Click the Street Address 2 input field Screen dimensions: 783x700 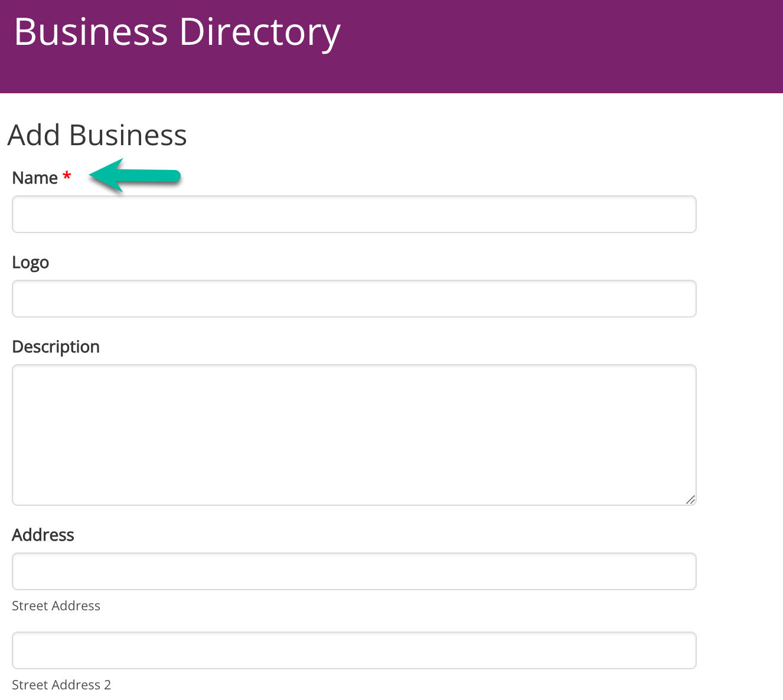pyautogui.click(x=354, y=650)
